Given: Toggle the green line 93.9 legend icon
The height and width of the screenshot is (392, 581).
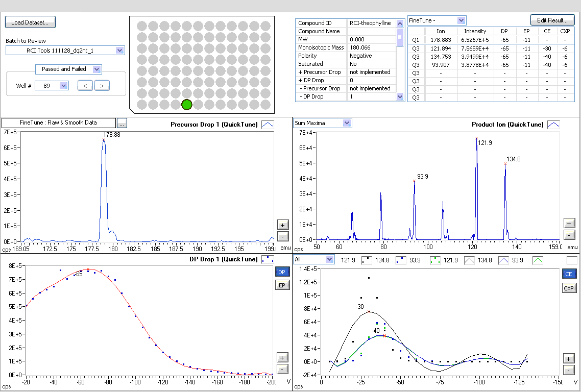Looking at the screenshot, I should point(538,260).
